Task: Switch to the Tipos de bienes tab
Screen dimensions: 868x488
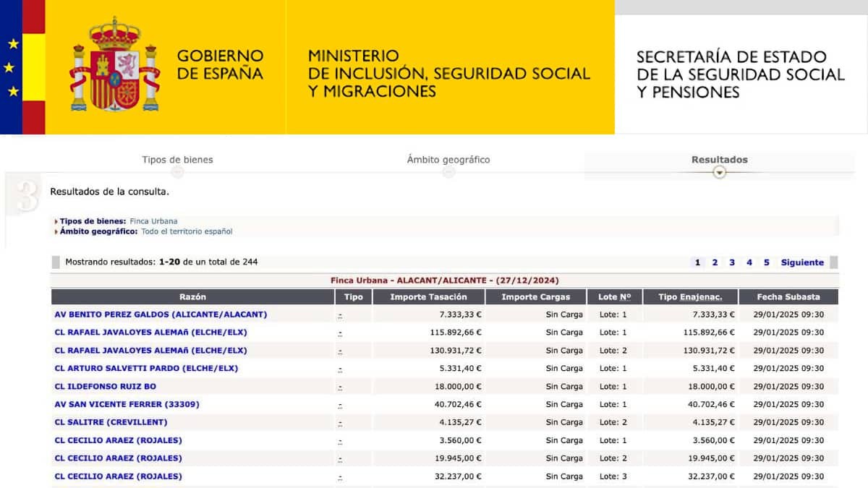Action: point(177,160)
